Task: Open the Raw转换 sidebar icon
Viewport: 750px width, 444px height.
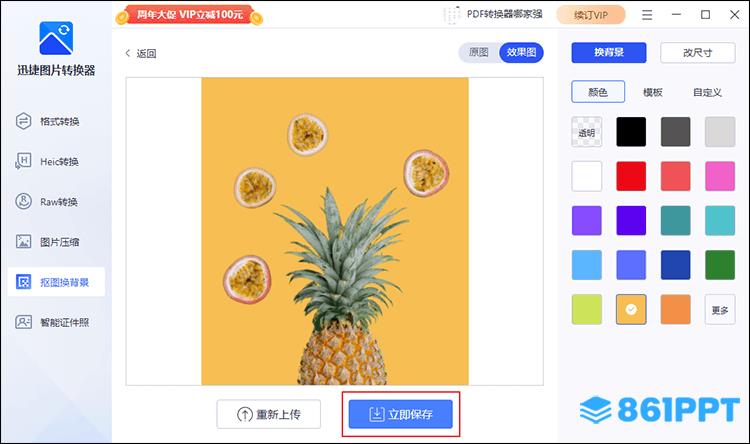Action: (x=23, y=201)
